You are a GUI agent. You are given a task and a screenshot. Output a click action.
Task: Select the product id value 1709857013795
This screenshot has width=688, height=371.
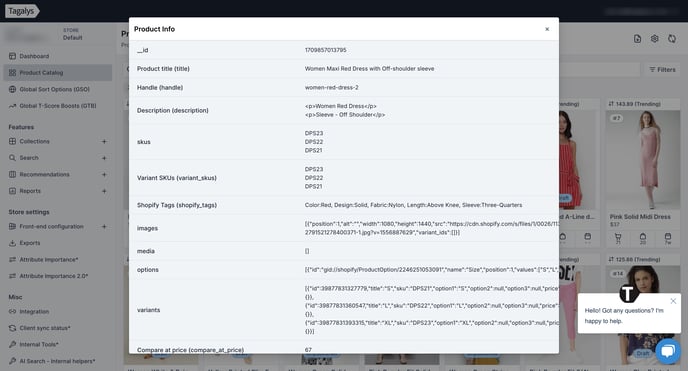point(326,50)
